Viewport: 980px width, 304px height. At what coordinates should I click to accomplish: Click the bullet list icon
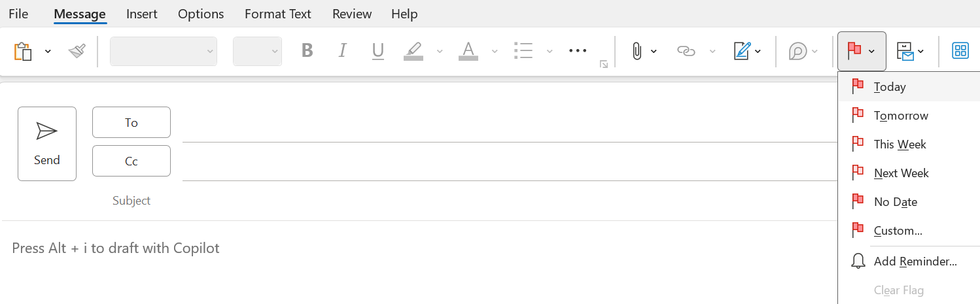click(x=523, y=51)
